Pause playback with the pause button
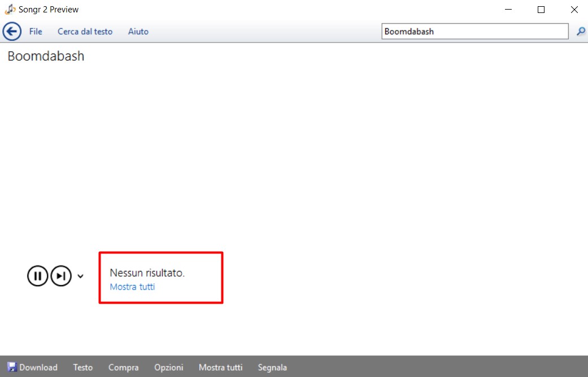This screenshot has width=588, height=377. [37, 276]
